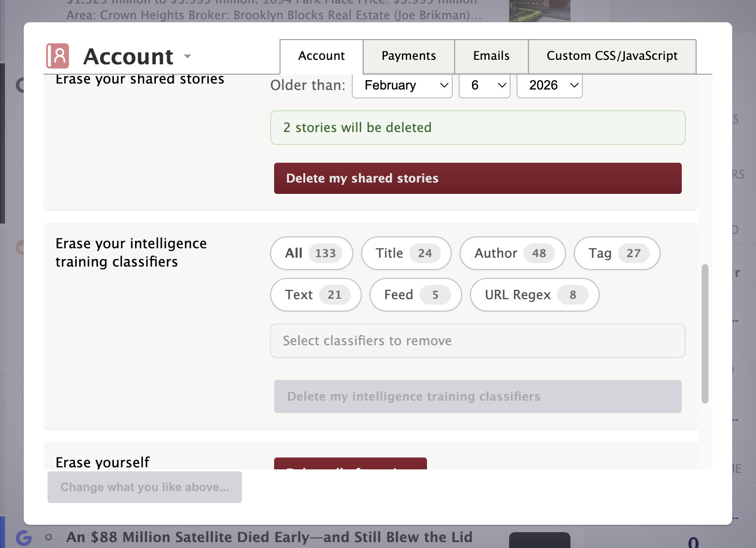Click the Google feed favicon

[24, 537]
